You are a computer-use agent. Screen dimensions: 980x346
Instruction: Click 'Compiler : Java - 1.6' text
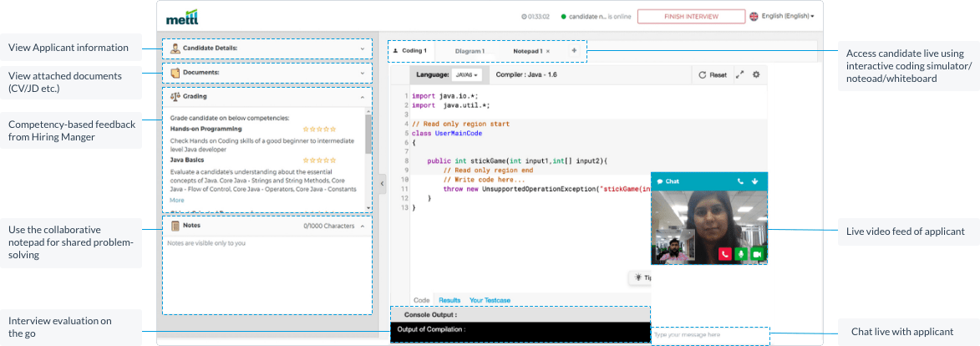click(526, 75)
